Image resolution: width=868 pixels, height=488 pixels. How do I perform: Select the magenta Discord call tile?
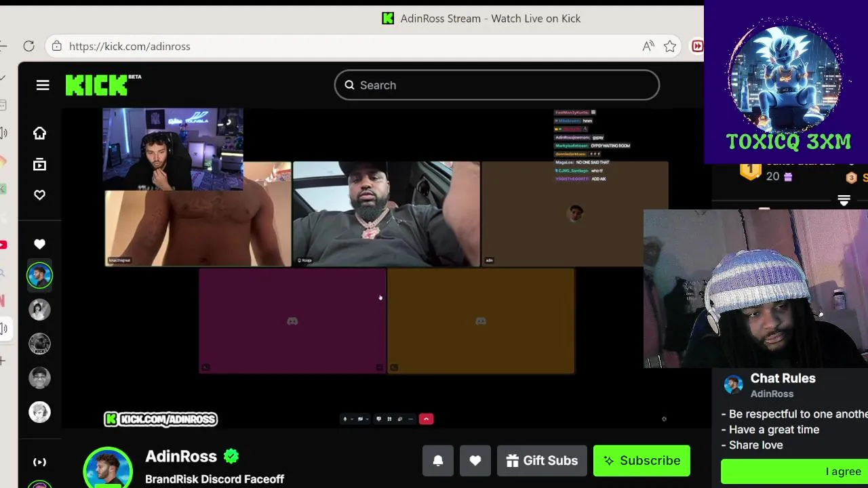(292, 321)
